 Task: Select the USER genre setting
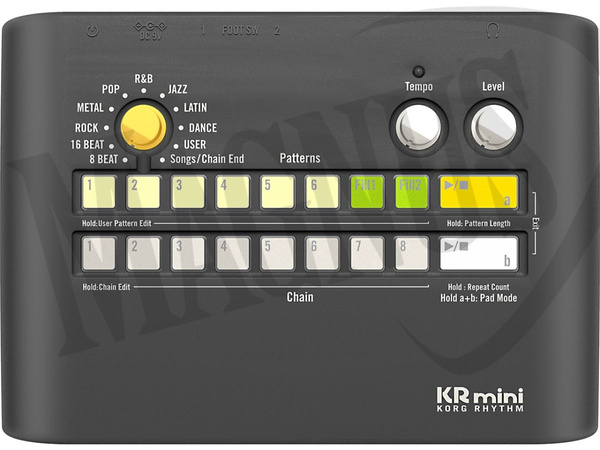(x=195, y=145)
